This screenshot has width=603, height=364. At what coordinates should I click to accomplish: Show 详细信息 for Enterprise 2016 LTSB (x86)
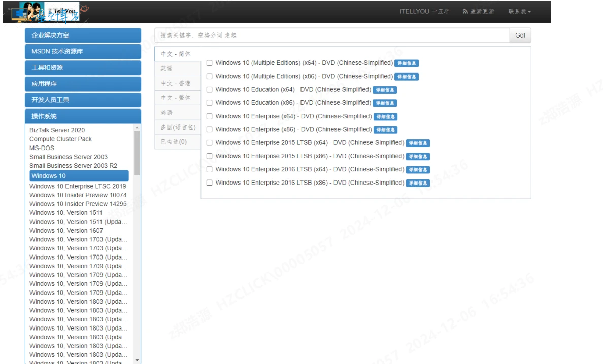click(x=418, y=183)
